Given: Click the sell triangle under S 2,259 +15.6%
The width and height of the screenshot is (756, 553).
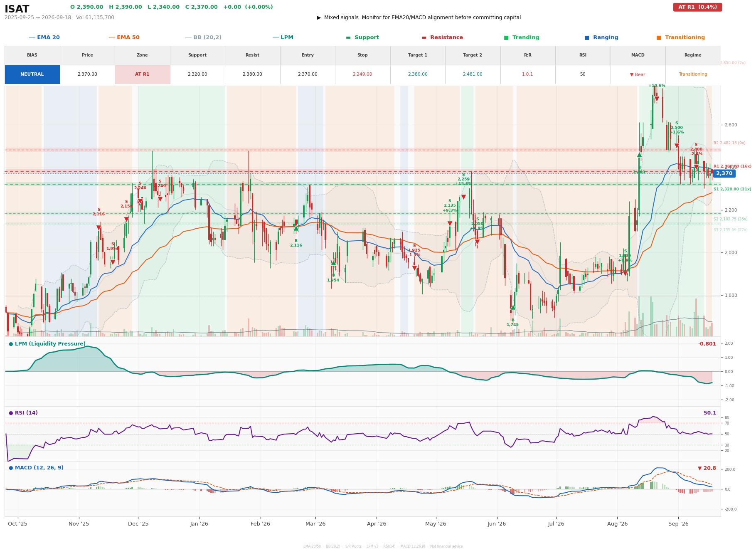Looking at the screenshot, I should pyautogui.click(x=463, y=197).
